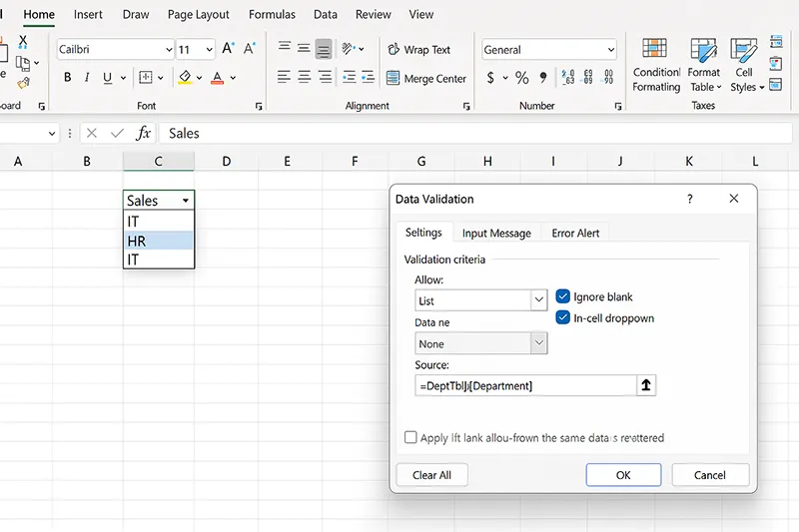This screenshot has width=799, height=532.
Task: Increase font size with large A
Action: click(x=228, y=49)
